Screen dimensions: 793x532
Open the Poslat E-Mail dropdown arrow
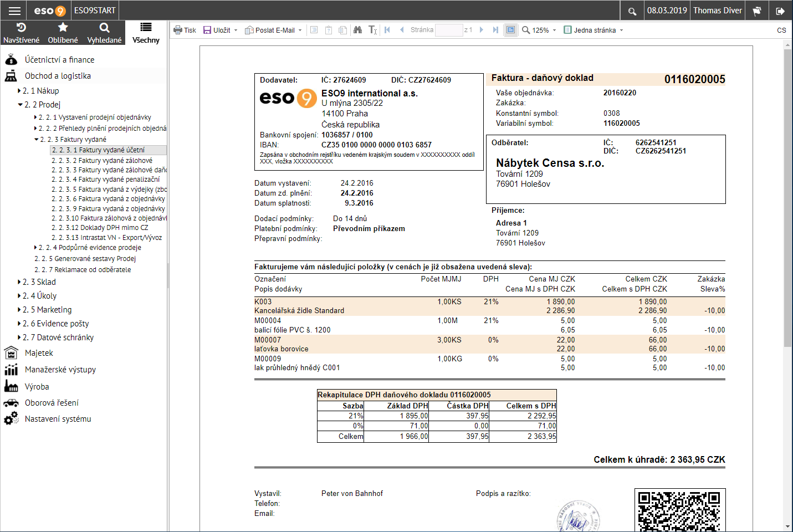(300, 30)
